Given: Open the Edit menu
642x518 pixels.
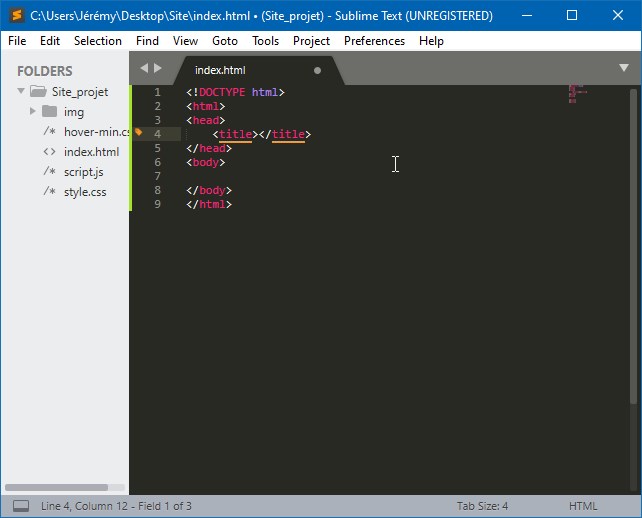Looking at the screenshot, I should (x=50, y=41).
